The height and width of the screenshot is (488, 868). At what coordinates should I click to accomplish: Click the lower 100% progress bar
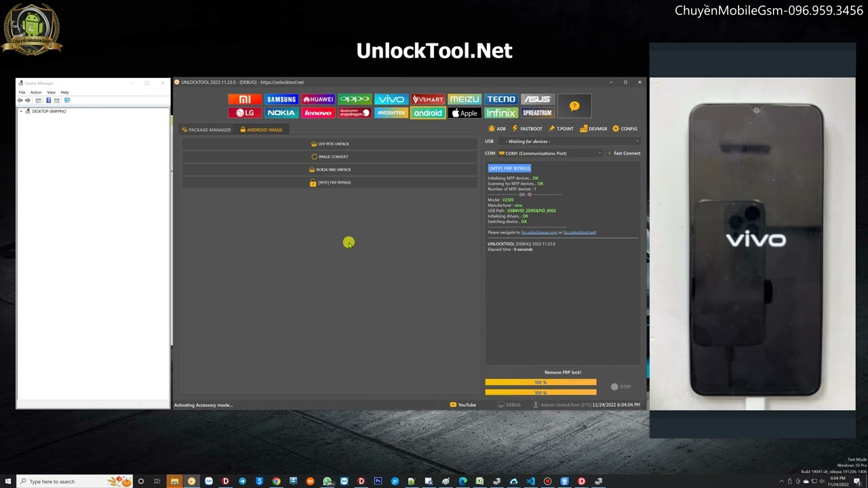click(540, 392)
